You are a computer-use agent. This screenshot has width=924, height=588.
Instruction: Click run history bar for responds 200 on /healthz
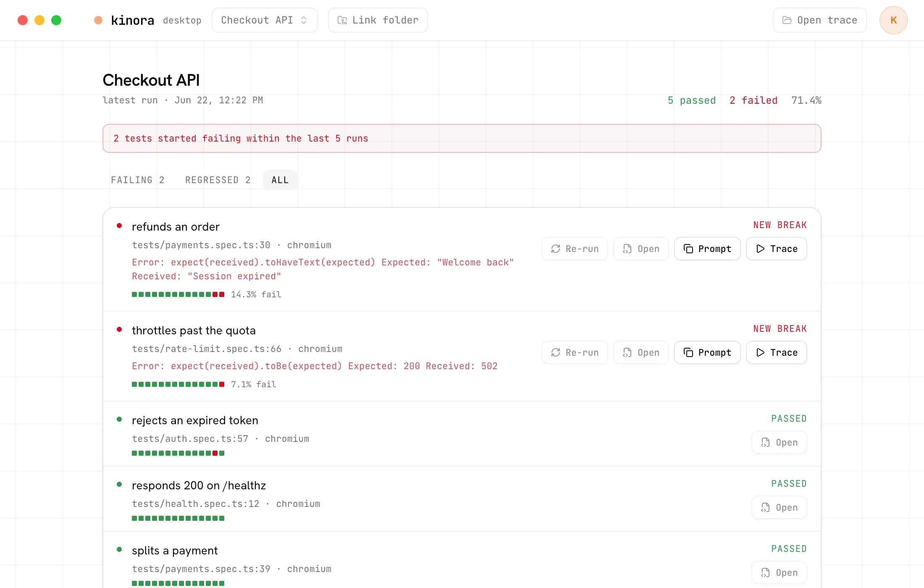click(x=178, y=518)
